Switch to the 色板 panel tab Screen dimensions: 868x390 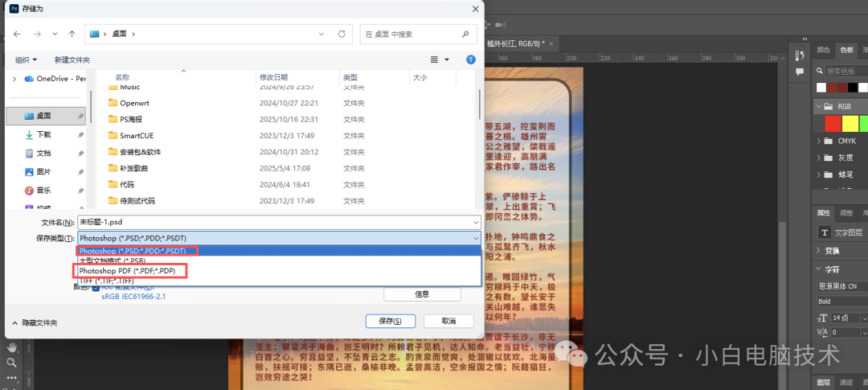[846, 50]
